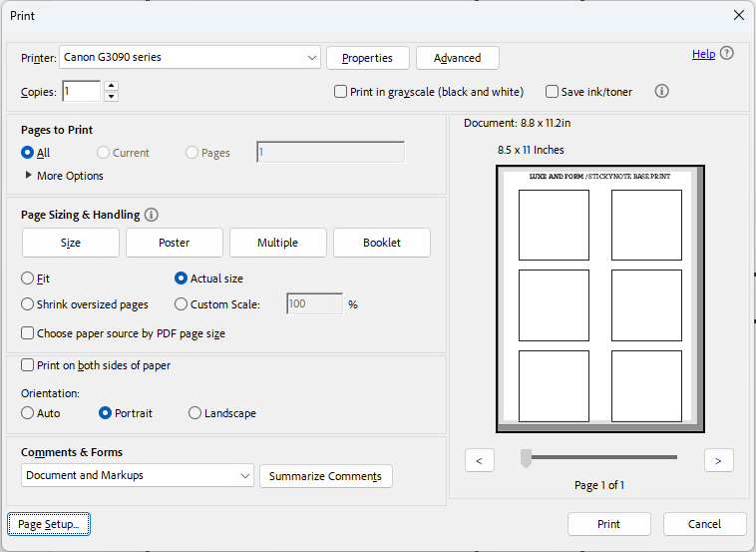Image resolution: width=756 pixels, height=552 pixels.
Task: Select Landscape orientation radio button
Action: (194, 413)
